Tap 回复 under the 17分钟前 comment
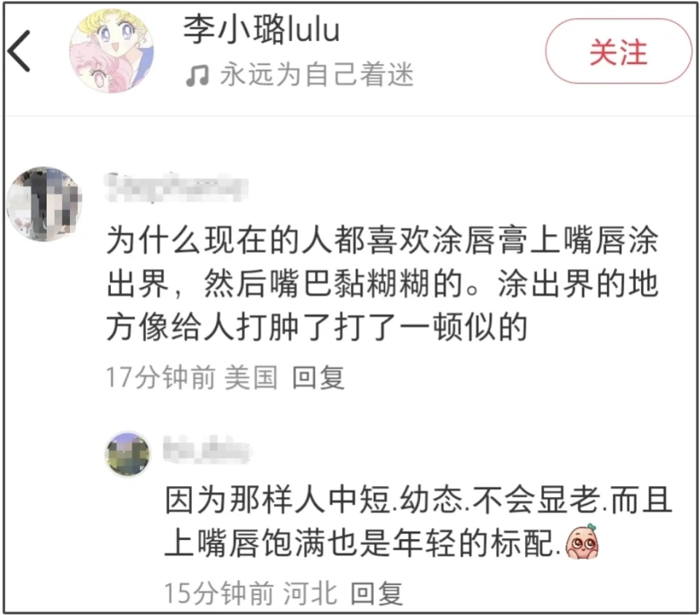This screenshot has width=700, height=615. 319,377
